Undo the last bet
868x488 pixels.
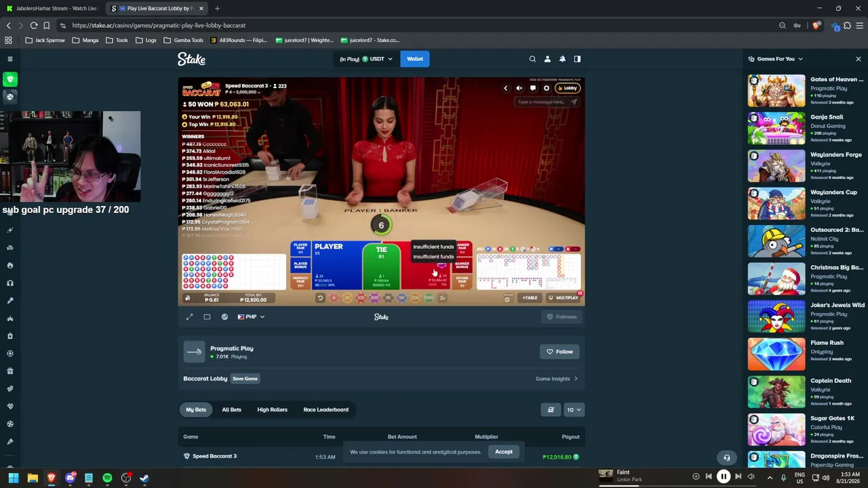(x=320, y=298)
